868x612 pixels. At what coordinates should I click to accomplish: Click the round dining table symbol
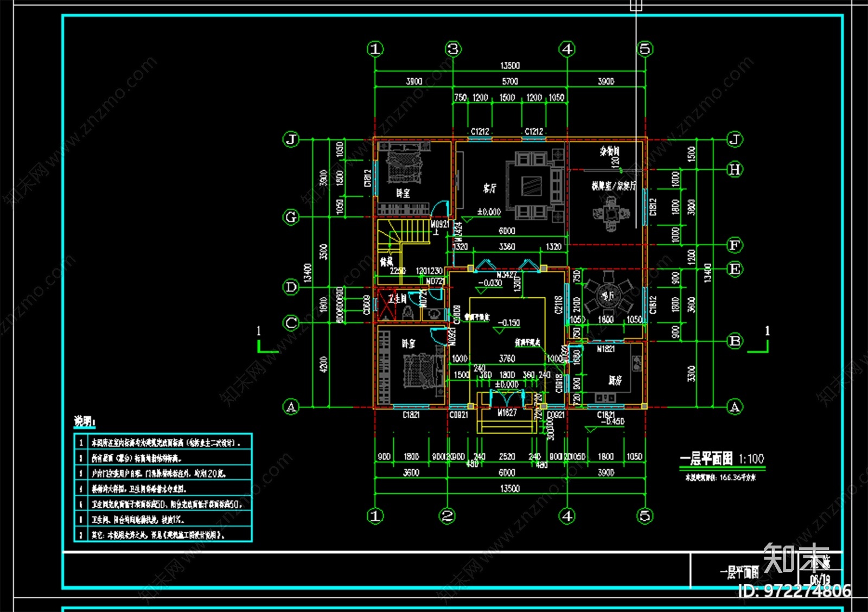coord(608,296)
